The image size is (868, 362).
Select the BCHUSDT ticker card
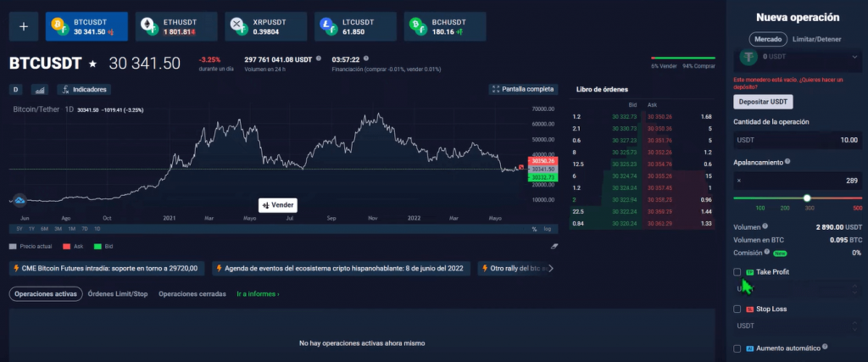445,26
